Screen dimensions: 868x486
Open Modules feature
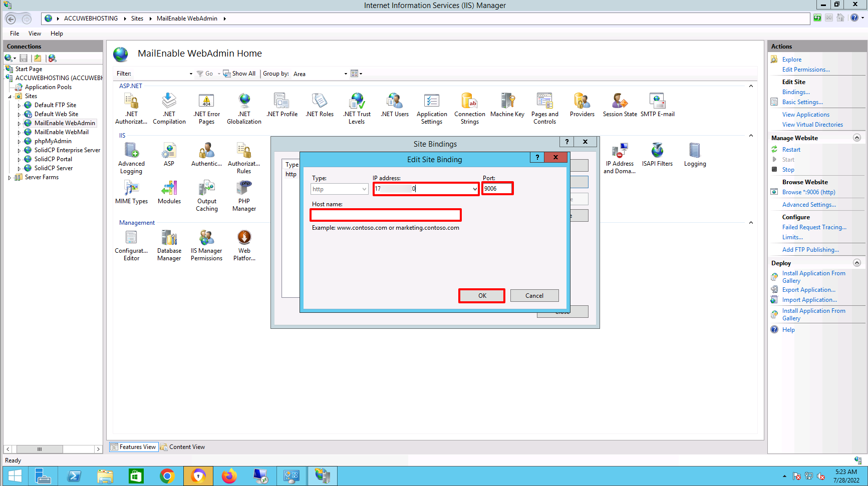[169, 193]
